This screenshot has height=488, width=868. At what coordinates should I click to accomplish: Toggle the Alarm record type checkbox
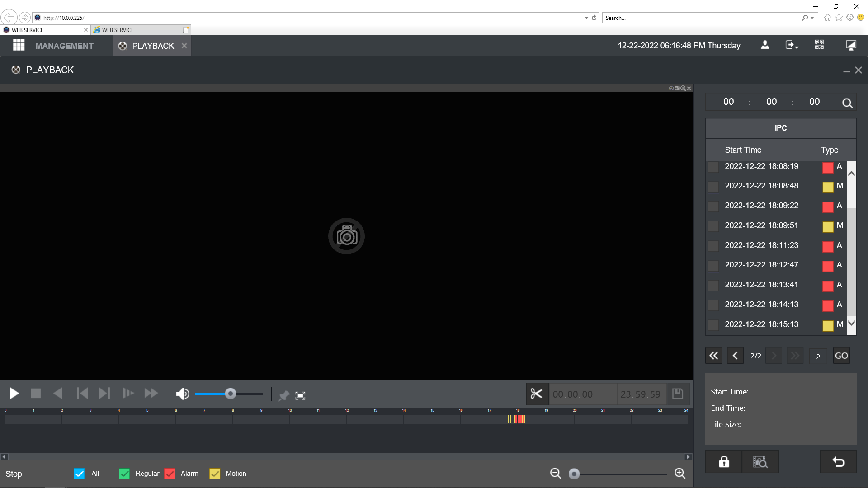tap(170, 474)
